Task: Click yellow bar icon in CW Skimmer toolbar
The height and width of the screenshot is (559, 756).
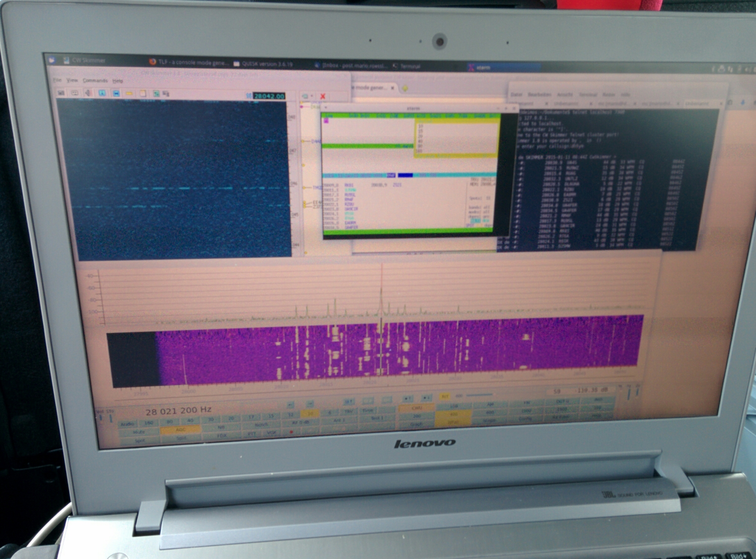Action: (x=129, y=93)
